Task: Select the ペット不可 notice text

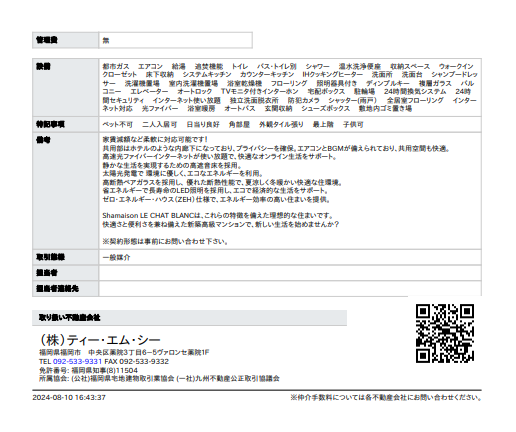Action: tap(117, 124)
